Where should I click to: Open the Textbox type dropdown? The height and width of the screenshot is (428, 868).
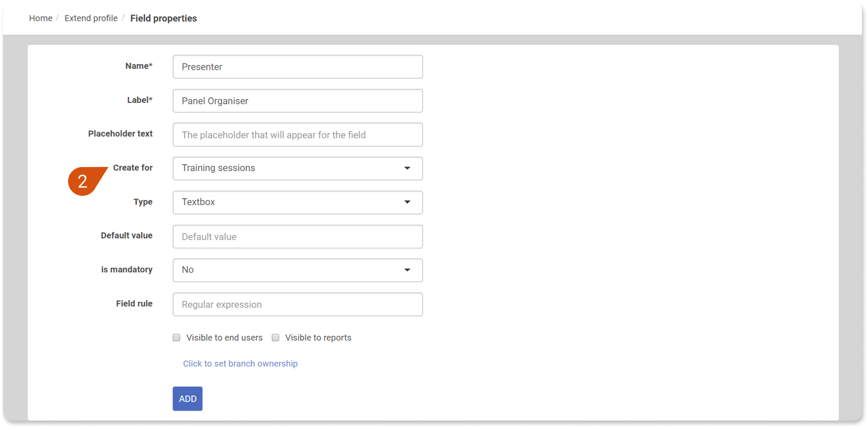[x=298, y=202]
